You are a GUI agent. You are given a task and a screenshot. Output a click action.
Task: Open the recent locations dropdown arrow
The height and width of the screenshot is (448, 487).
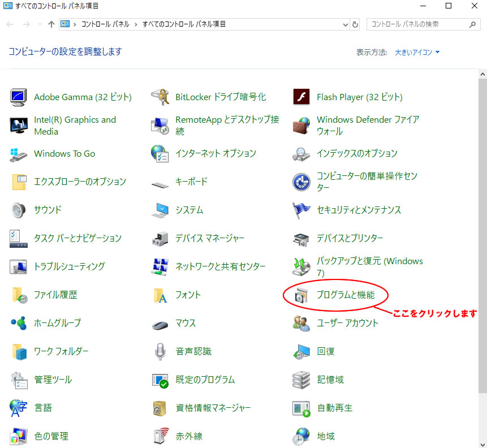(x=40, y=24)
